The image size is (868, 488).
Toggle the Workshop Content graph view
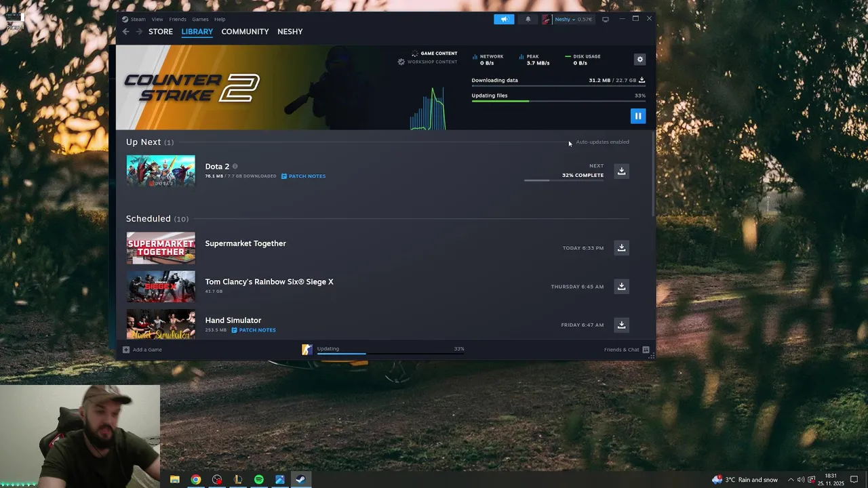click(427, 62)
